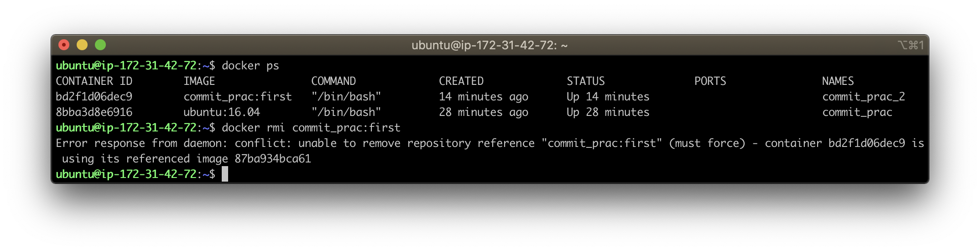Click 'Up 28 minutes' status
Image resolution: width=980 pixels, height=251 pixels.
[x=608, y=112]
